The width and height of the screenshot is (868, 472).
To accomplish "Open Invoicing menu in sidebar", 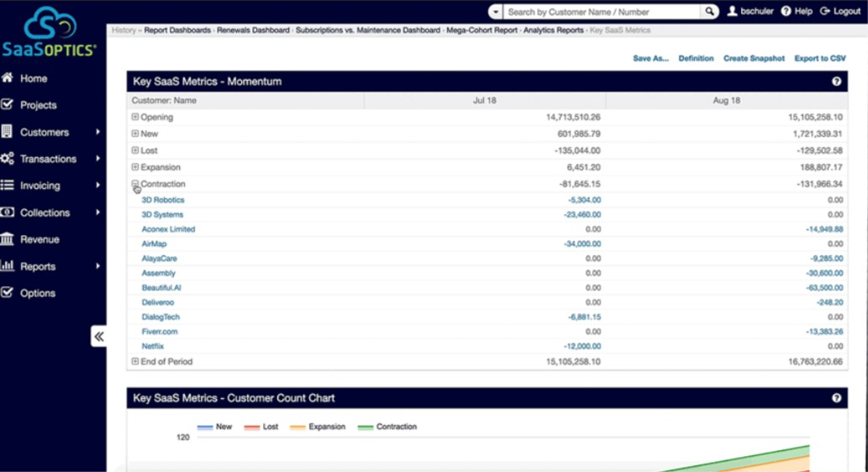I will point(39,186).
